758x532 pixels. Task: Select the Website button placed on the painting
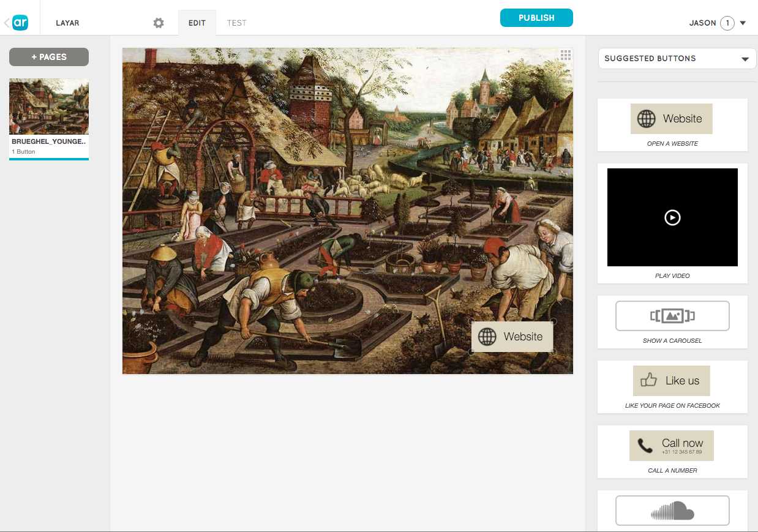click(x=512, y=337)
